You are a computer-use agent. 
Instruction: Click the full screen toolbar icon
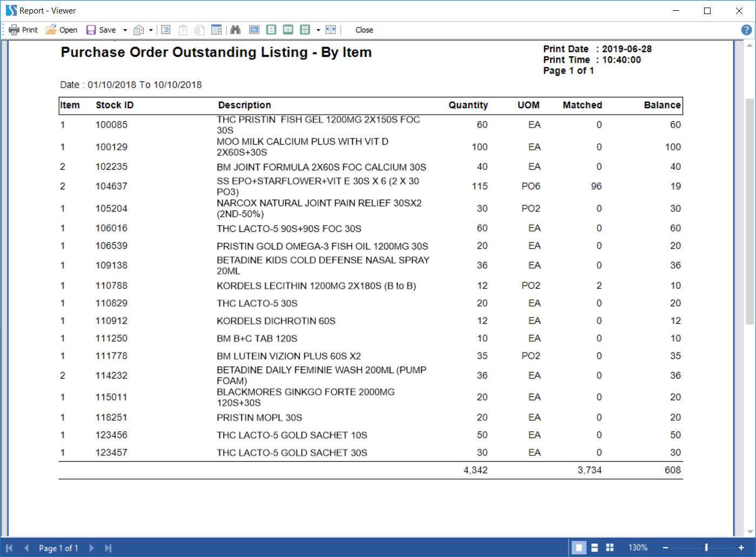tap(331, 30)
